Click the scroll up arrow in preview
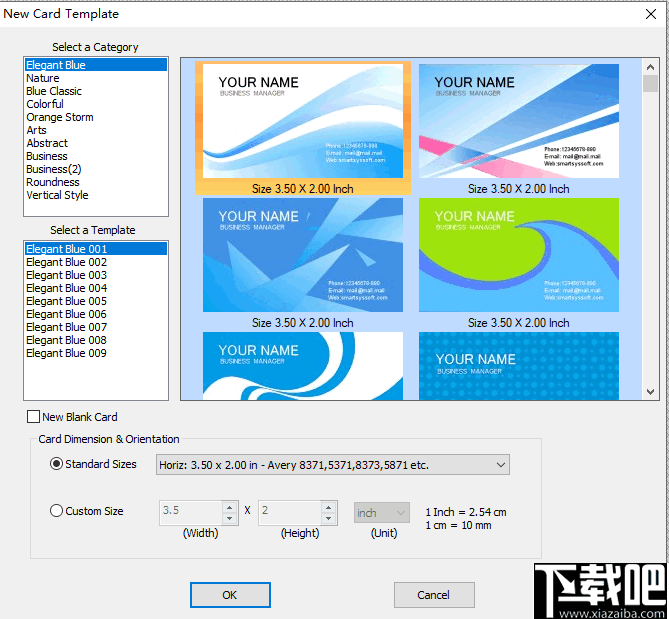This screenshot has height=619, width=669. pyautogui.click(x=650, y=67)
